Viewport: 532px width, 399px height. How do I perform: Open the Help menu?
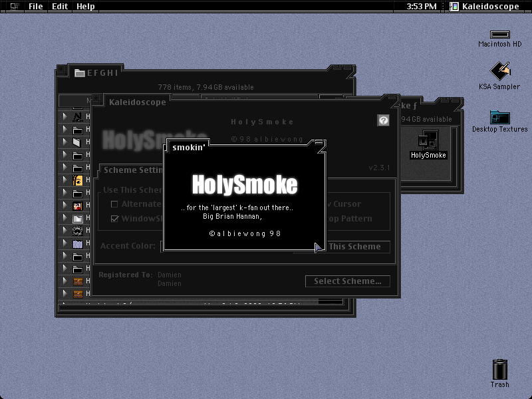pyautogui.click(x=86, y=6)
